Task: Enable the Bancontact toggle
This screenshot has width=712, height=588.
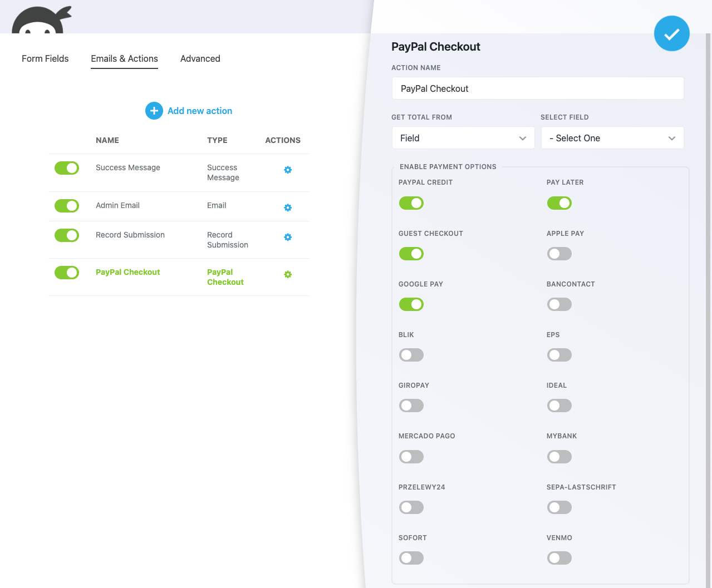Action: [559, 304]
